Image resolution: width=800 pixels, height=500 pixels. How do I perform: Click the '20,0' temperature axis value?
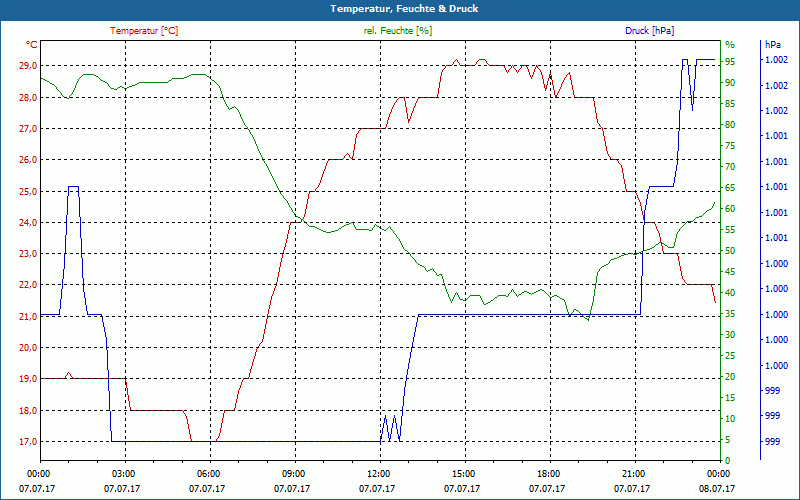[x=29, y=347]
